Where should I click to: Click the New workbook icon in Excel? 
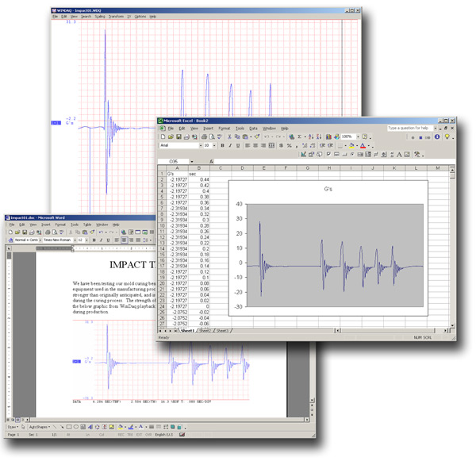(x=163, y=137)
